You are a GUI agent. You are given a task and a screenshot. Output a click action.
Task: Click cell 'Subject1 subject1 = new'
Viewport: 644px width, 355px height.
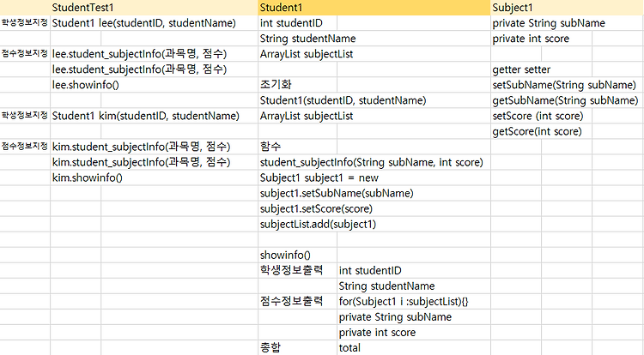319,177
